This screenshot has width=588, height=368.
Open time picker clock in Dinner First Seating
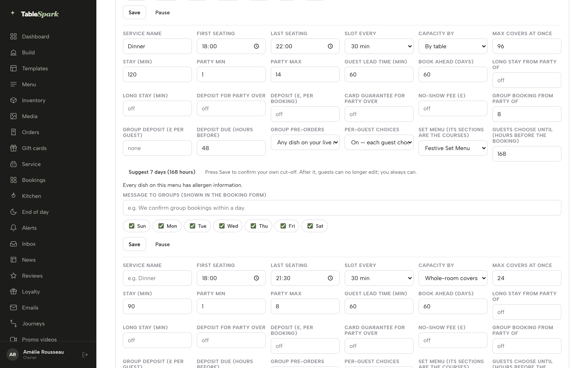pyautogui.click(x=256, y=46)
